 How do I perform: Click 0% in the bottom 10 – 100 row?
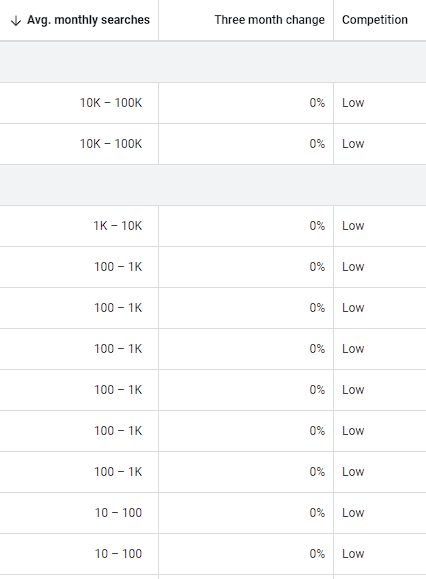(x=317, y=554)
